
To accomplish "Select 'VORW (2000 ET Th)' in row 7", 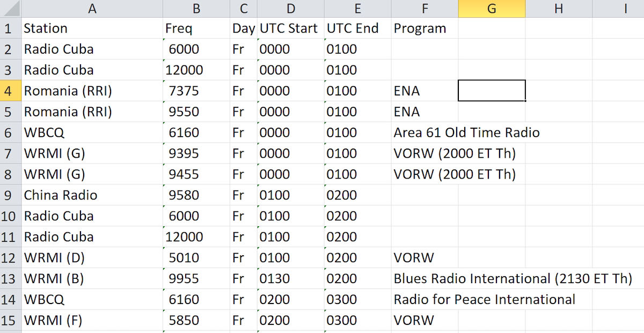I will (x=455, y=153).
